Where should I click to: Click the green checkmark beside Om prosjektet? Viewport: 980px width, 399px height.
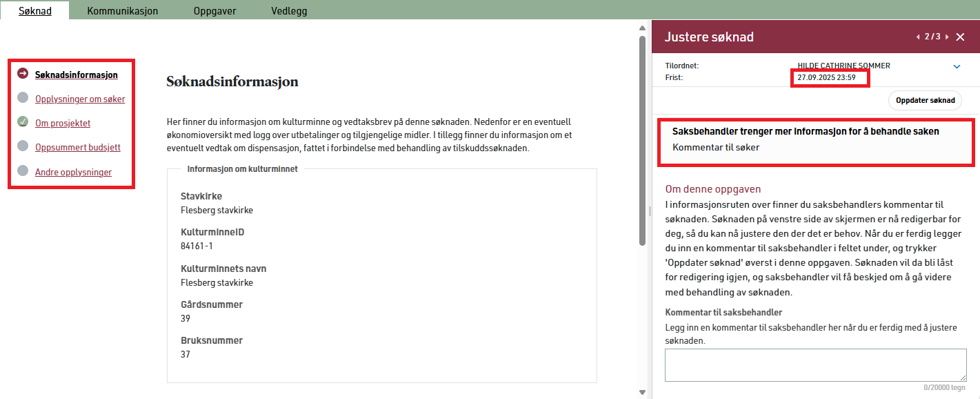click(23, 123)
